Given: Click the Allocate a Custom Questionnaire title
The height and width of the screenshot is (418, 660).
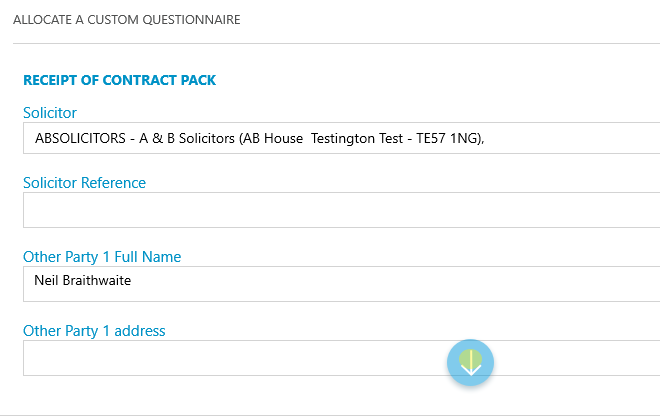Looking at the screenshot, I should point(127,20).
